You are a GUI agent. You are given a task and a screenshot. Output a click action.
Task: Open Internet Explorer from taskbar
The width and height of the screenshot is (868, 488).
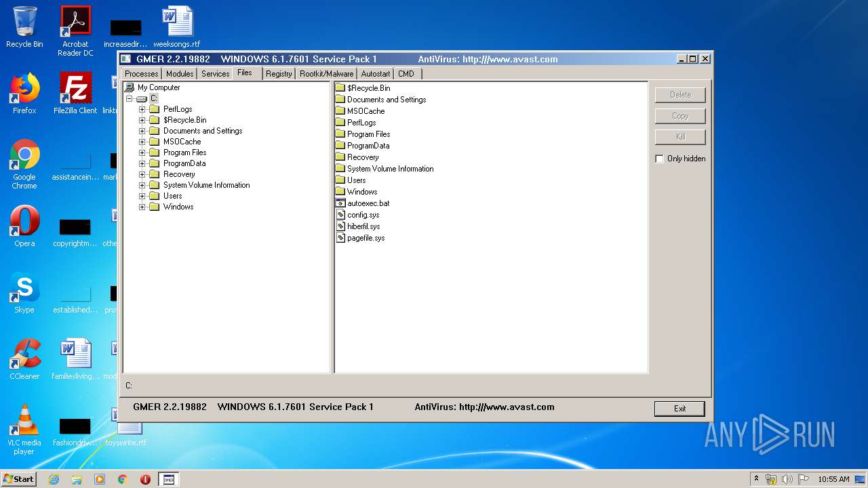pyautogui.click(x=54, y=479)
